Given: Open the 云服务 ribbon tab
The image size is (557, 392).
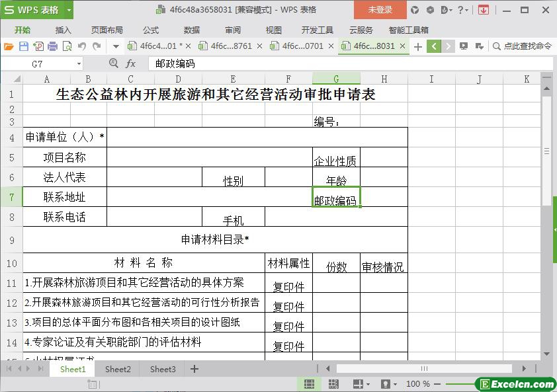Looking at the screenshot, I should click(x=361, y=30).
